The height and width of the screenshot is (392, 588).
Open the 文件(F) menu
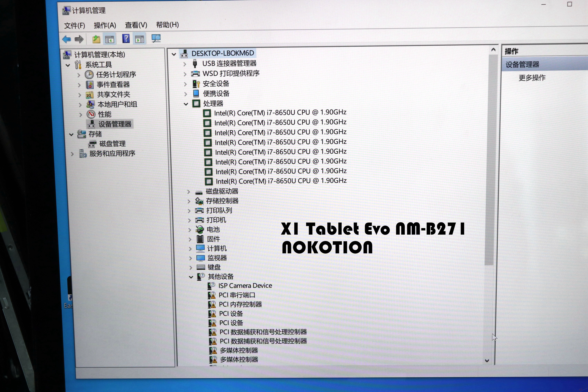pyautogui.click(x=74, y=25)
